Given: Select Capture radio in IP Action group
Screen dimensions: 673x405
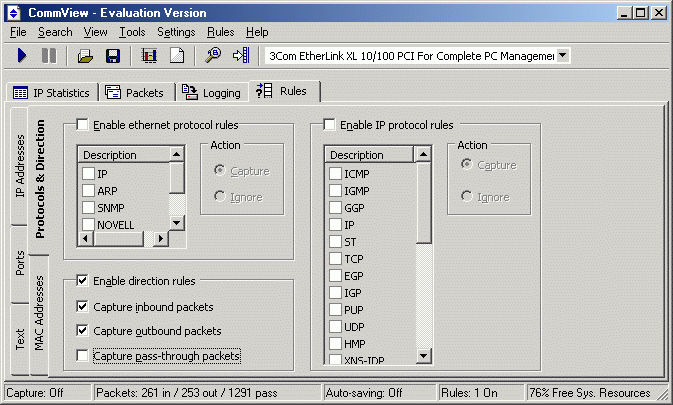Looking at the screenshot, I should click(467, 164).
